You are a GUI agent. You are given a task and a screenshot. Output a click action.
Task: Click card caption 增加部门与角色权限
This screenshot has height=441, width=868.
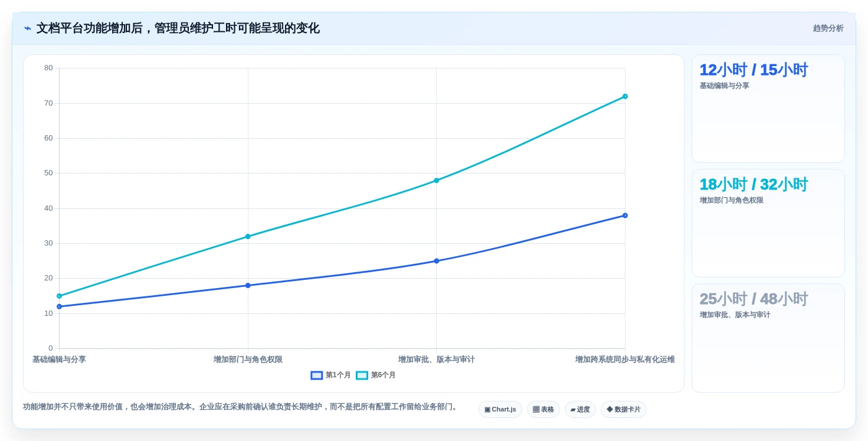click(732, 200)
